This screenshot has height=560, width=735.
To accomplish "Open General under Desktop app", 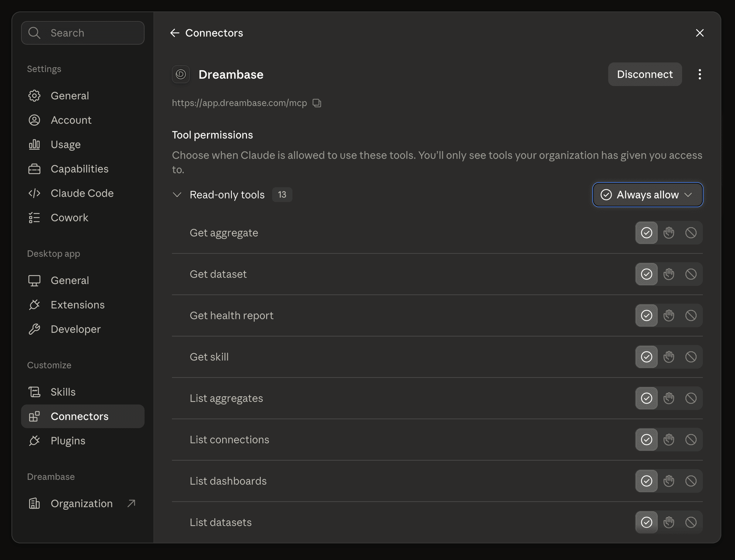I will coord(83,280).
